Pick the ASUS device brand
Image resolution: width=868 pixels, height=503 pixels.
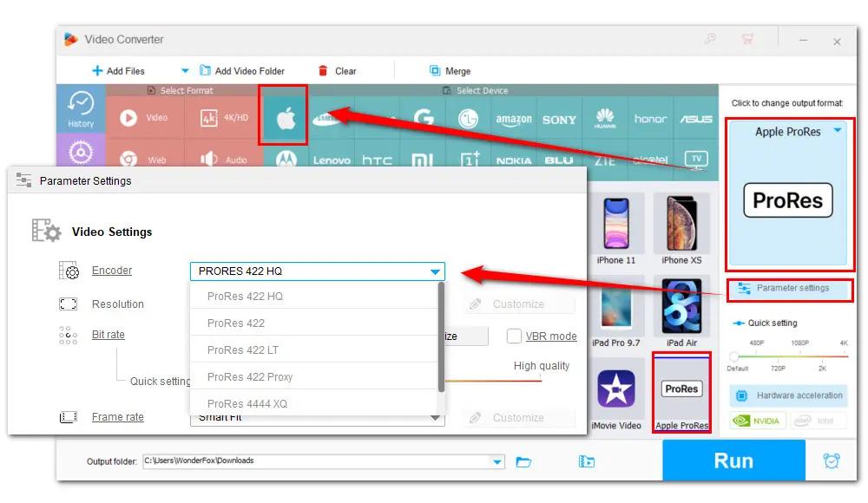[696, 119]
